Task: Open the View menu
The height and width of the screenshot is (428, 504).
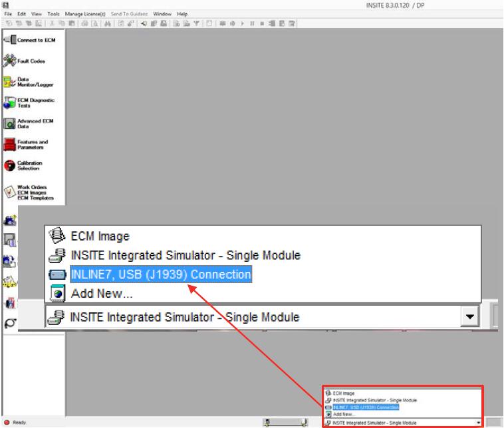Action: tap(37, 14)
